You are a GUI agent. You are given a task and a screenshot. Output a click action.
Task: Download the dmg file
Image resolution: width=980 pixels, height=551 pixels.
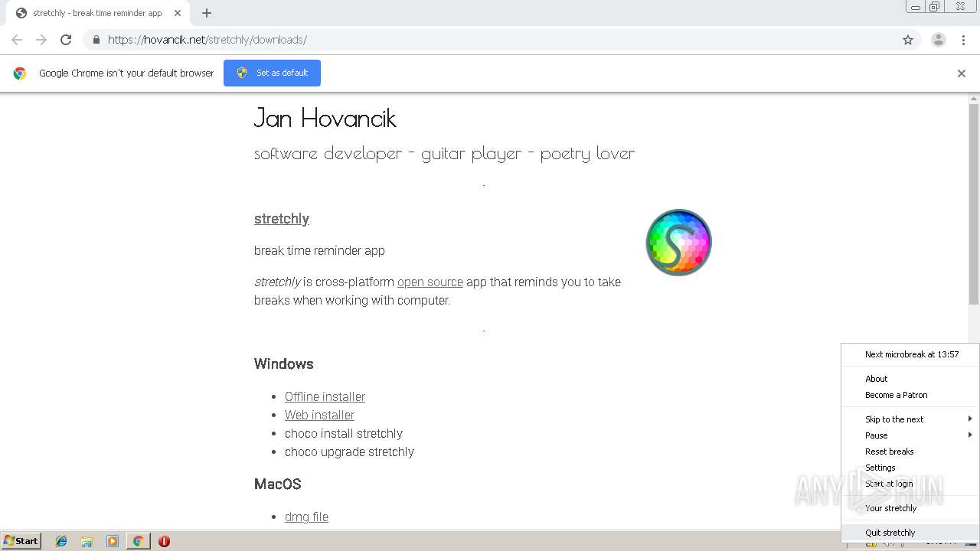pyautogui.click(x=306, y=517)
